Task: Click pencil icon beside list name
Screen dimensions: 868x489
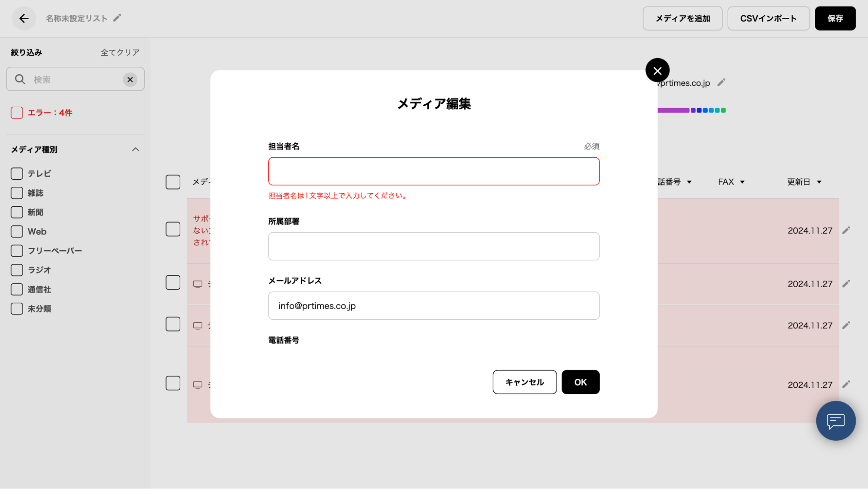Action: click(117, 18)
